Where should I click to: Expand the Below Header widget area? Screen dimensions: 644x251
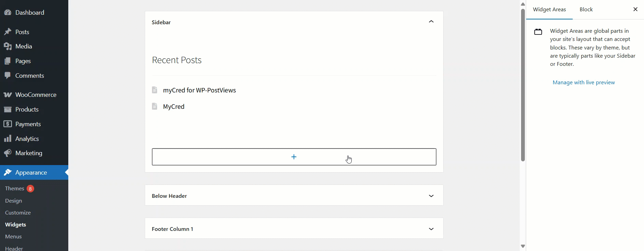click(x=431, y=196)
